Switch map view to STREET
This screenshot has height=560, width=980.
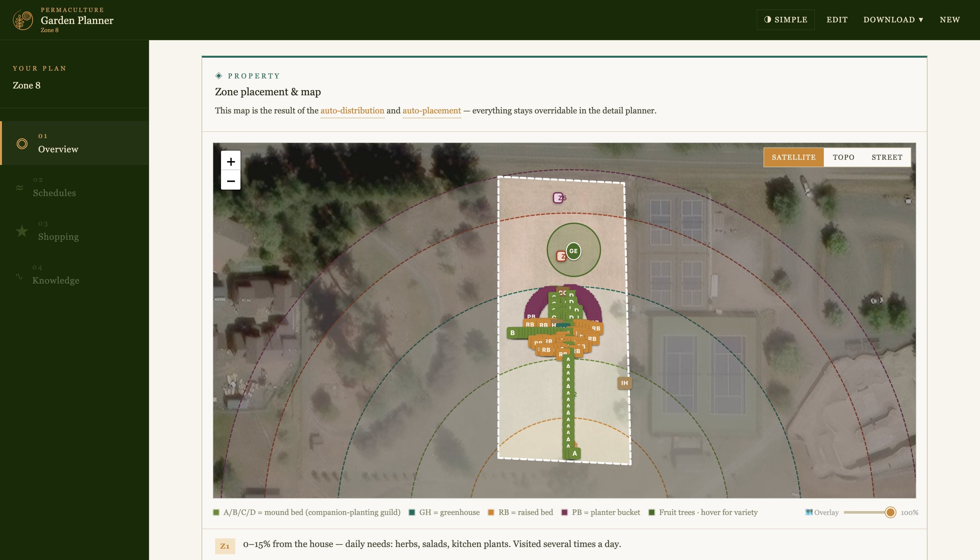(x=887, y=157)
